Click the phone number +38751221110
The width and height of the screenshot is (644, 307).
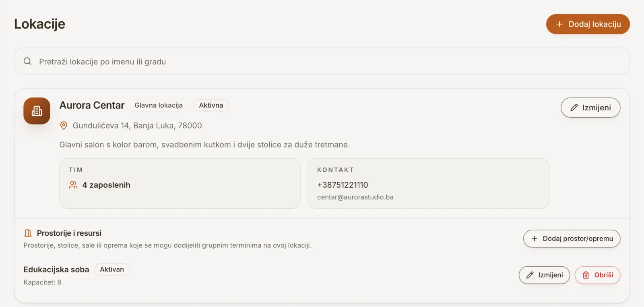343,185
